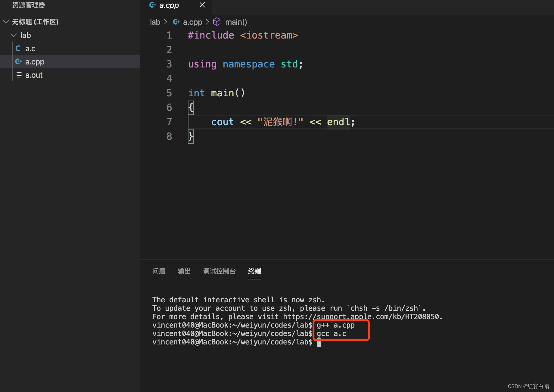Click main() in the breadcrumb path
The width and height of the screenshot is (554, 392).
tap(236, 22)
